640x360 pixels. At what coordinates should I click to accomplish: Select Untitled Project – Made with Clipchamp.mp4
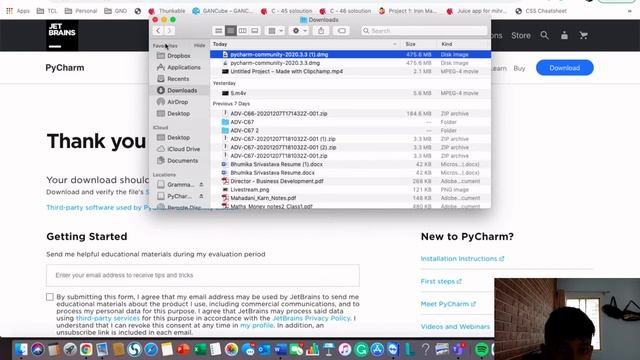click(350, 71)
